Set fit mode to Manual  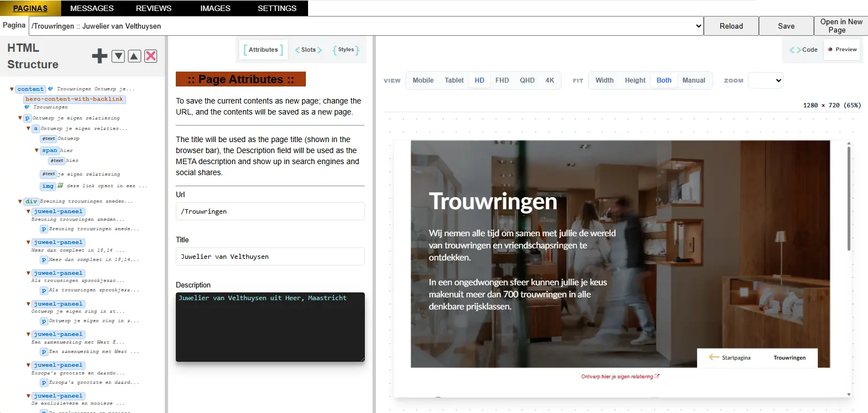click(694, 80)
